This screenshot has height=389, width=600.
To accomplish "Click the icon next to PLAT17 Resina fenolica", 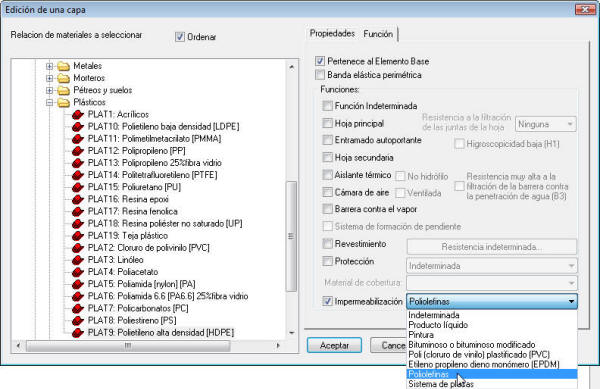I will (x=78, y=212).
